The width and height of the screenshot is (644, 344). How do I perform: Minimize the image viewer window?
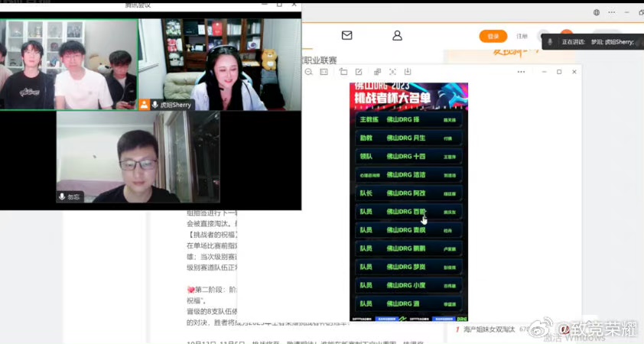(545, 72)
